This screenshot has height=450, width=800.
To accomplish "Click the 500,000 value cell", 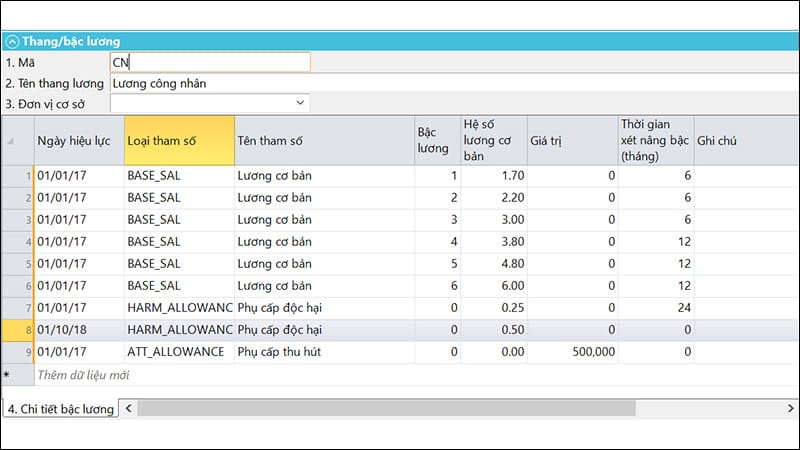I will (572, 352).
